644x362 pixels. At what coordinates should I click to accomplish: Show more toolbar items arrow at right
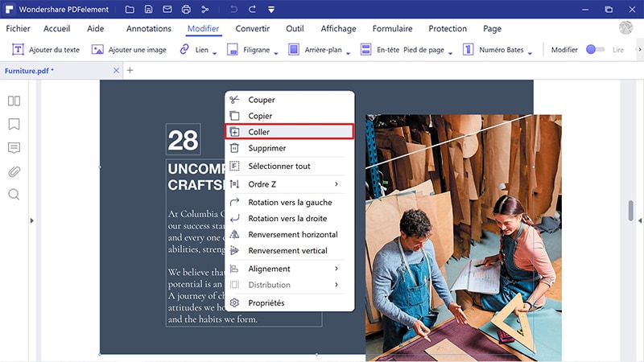point(639,49)
